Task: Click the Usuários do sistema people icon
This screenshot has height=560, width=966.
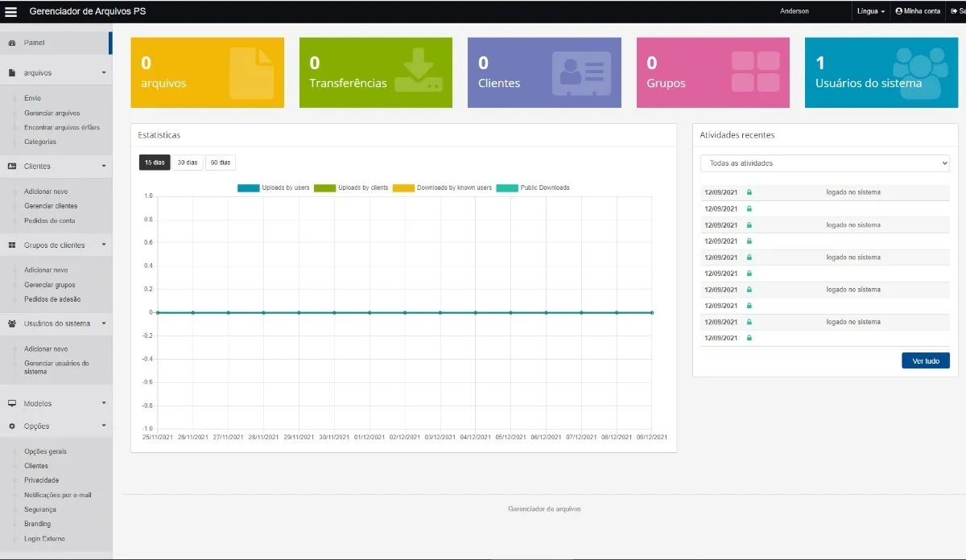Action: [12, 323]
